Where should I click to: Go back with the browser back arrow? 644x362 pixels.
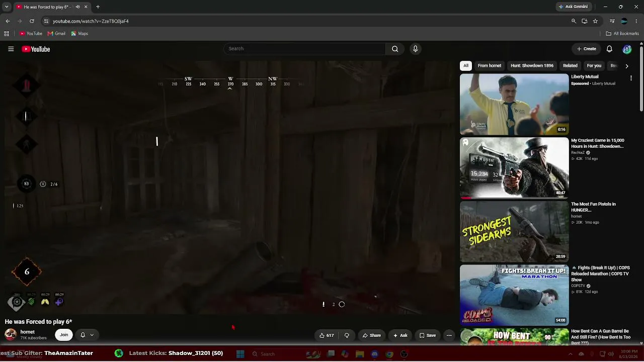[x=8, y=21]
